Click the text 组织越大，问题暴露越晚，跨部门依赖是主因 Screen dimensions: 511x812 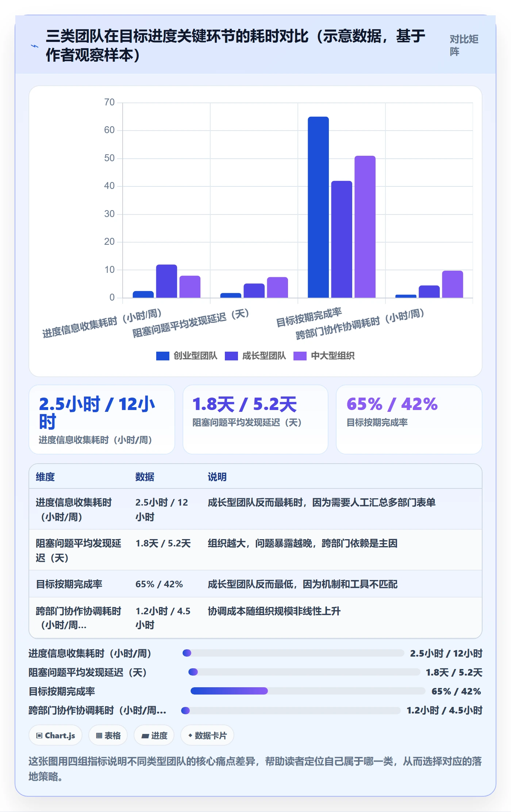303,544
